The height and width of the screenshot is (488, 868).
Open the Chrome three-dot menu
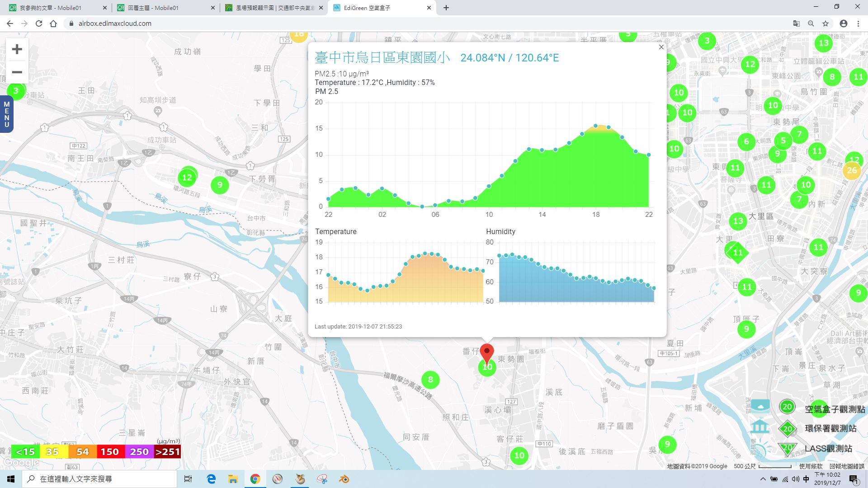858,23
